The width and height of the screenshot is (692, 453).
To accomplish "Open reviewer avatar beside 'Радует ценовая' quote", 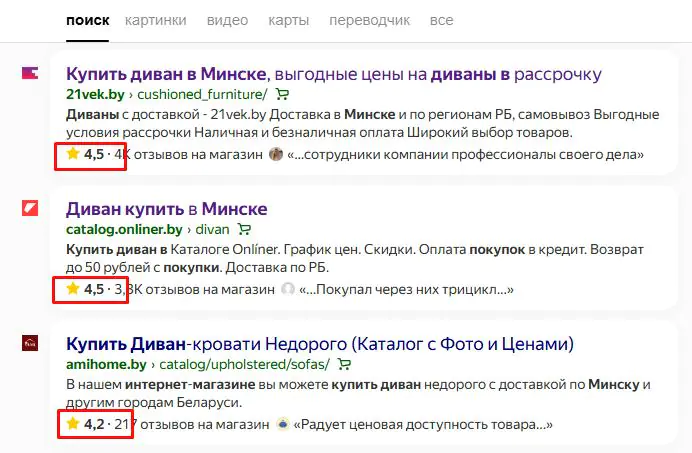I will tap(282, 424).
